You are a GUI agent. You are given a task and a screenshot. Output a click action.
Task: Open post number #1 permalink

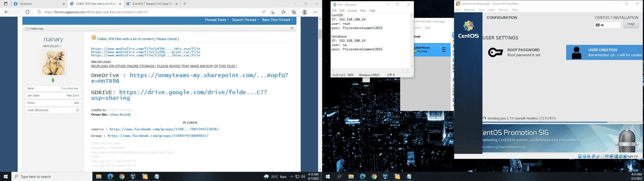tap(292, 28)
